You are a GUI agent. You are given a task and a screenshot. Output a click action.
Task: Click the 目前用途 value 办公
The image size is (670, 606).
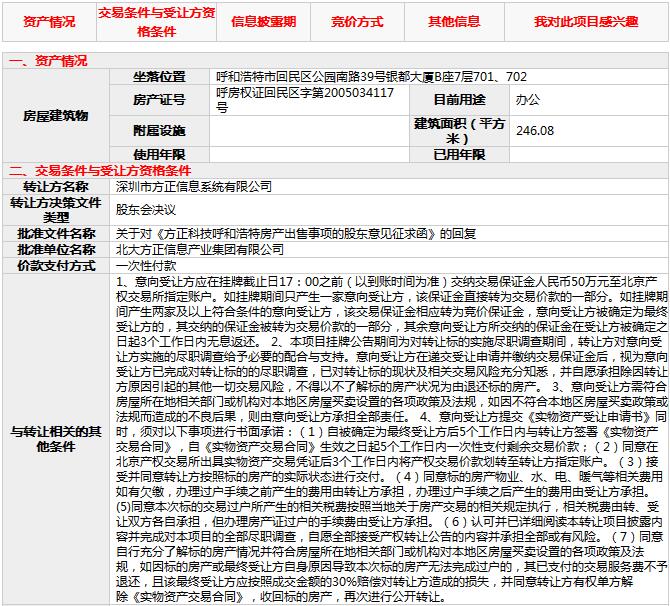click(527, 100)
